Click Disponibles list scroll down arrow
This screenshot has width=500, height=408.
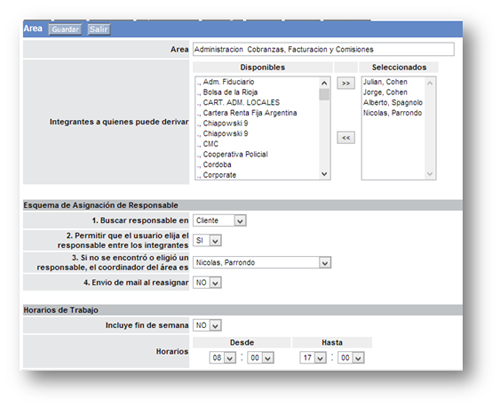click(324, 174)
